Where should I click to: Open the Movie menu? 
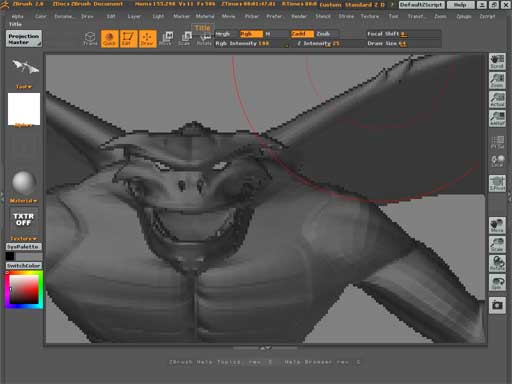point(228,16)
